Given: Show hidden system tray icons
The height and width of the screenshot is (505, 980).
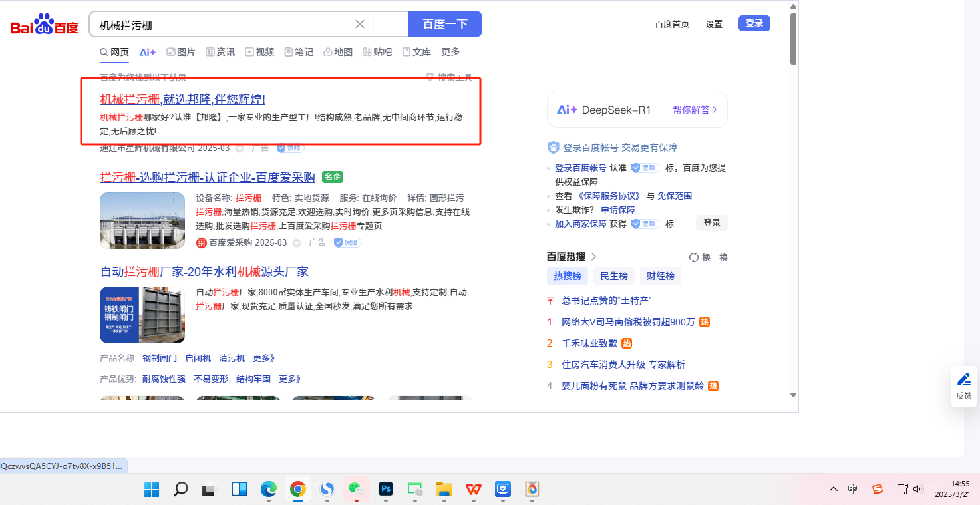Looking at the screenshot, I should [x=833, y=489].
